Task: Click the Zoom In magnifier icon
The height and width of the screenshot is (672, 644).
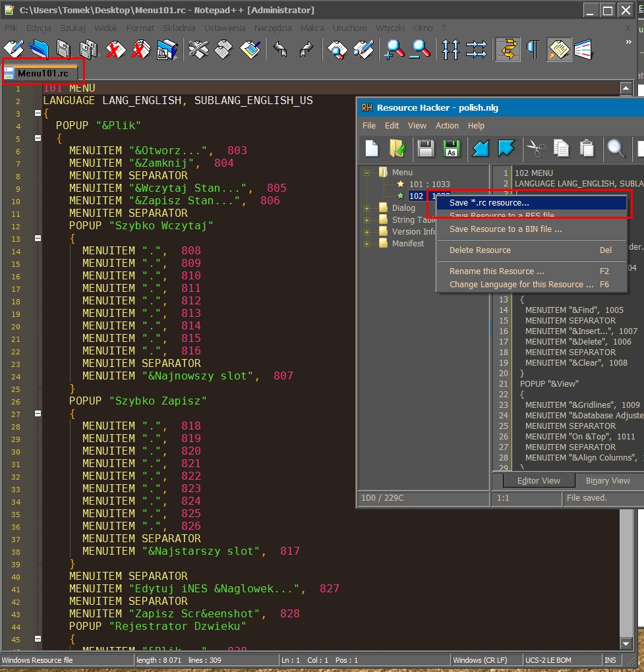Action: point(394,49)
